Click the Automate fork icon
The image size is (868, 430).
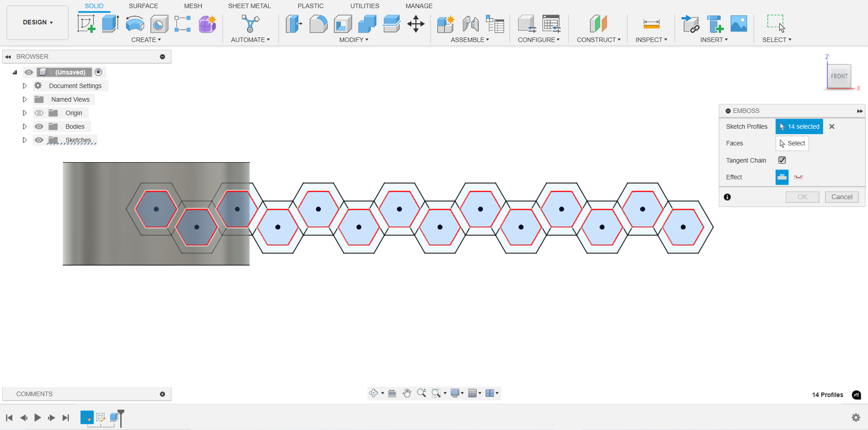[x=250, y=23]
